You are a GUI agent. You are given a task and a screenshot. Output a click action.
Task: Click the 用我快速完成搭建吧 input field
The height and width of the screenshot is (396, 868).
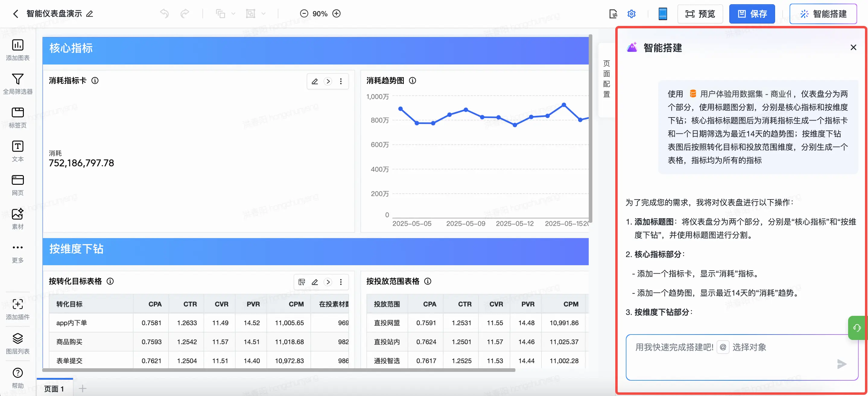pos(674,347)
